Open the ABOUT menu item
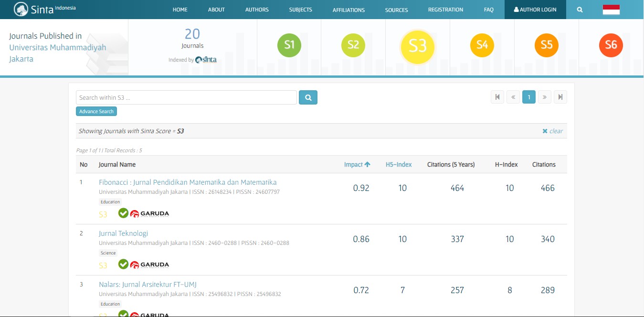Image resolution: width=644 pixels, height=317 pixels. 216,10
